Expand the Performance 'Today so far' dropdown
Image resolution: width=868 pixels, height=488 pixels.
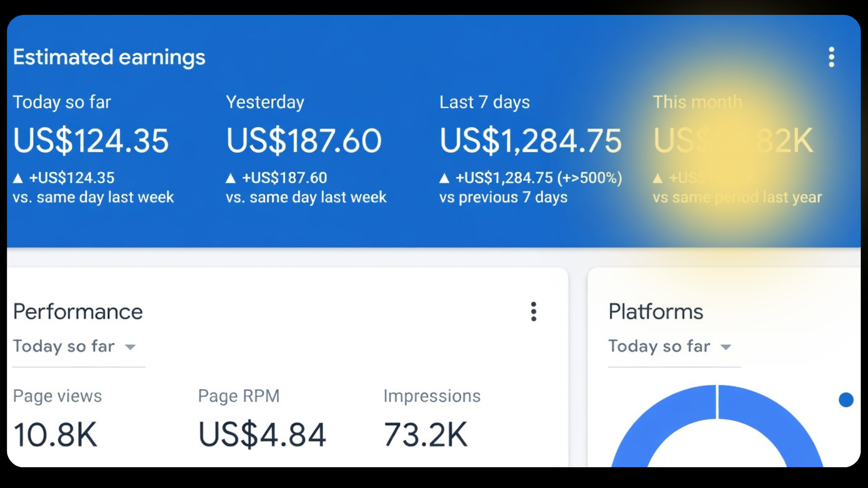(x=79, y=347)
